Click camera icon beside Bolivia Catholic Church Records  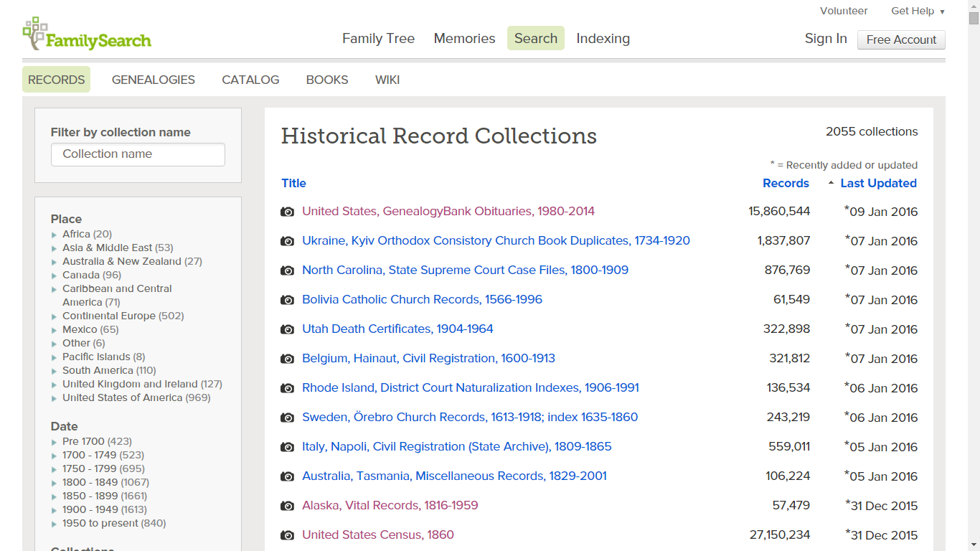click(287, 300)
